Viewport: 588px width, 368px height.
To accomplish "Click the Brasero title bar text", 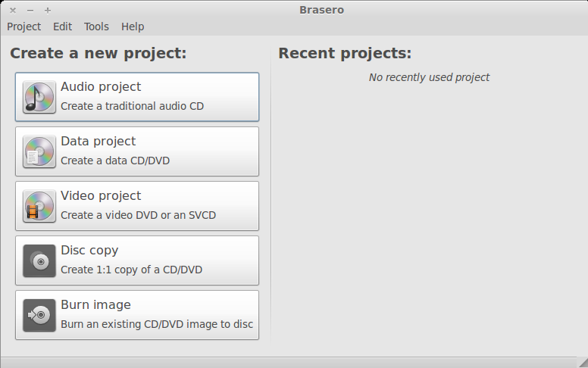I will tap(321, 10).
